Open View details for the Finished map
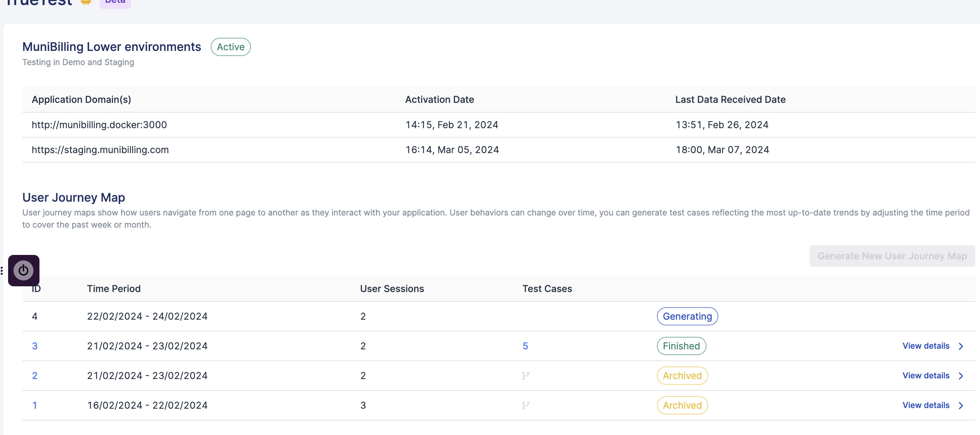980x435 pixels. (x=926, y=346)
